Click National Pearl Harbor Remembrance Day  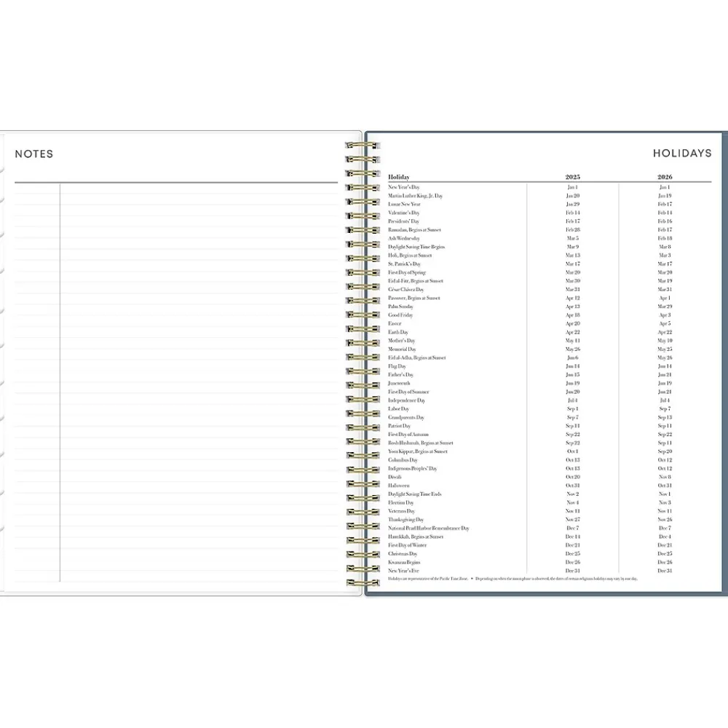click(x=428, y=528)
